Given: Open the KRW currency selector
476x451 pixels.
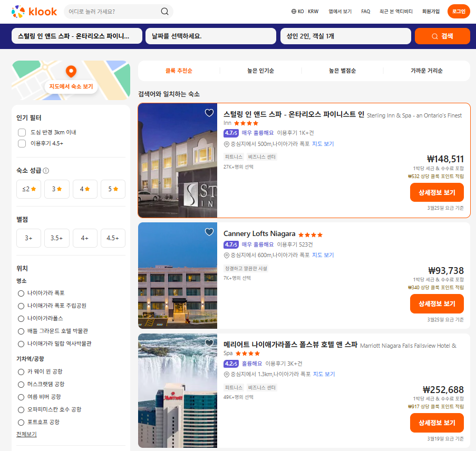Looking at the screenshot, I should [313, 12].
